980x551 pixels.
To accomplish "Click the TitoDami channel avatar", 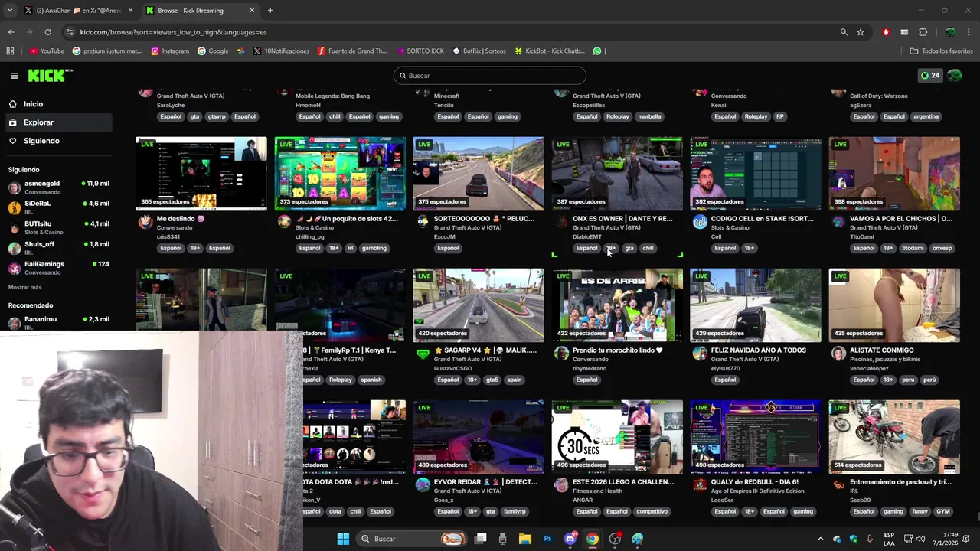I will tap(838, 222).
